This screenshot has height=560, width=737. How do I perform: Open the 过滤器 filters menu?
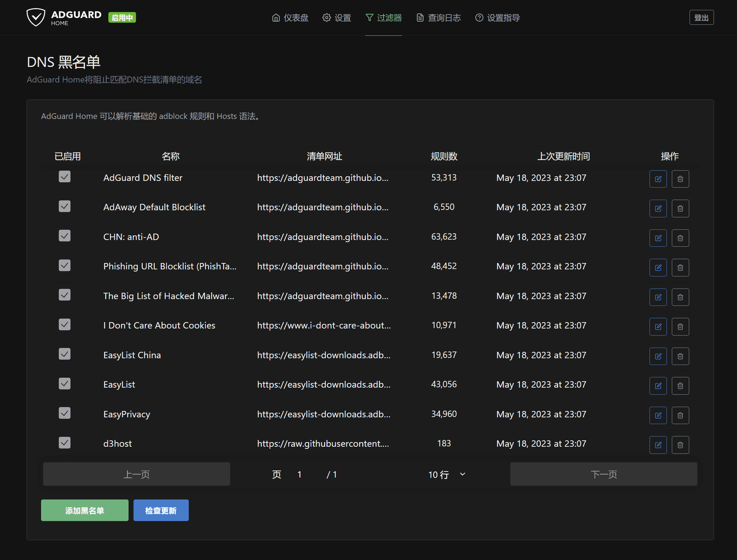coord(384,18)
